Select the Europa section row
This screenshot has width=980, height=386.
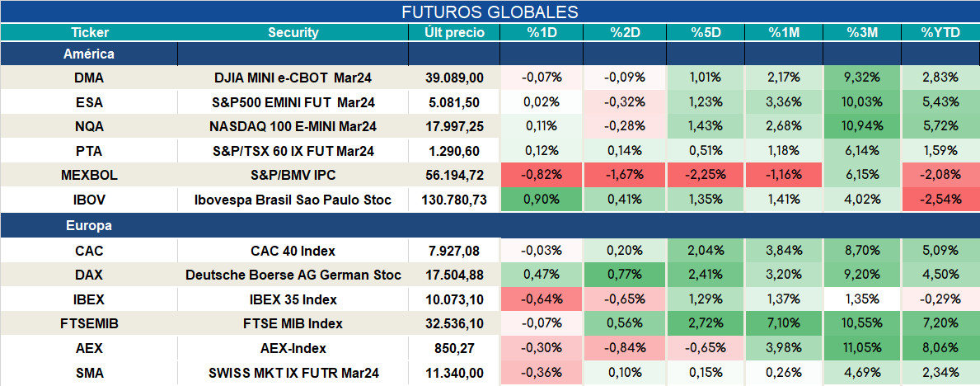490,226
